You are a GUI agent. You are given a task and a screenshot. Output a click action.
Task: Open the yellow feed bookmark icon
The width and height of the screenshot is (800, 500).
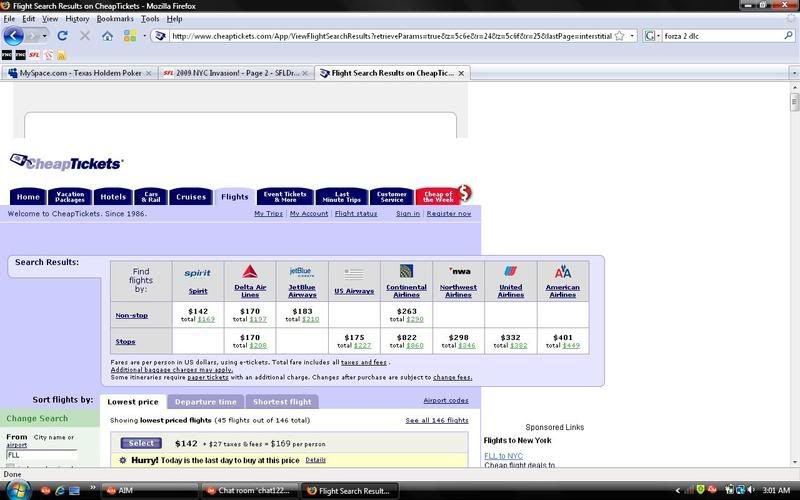61,55
